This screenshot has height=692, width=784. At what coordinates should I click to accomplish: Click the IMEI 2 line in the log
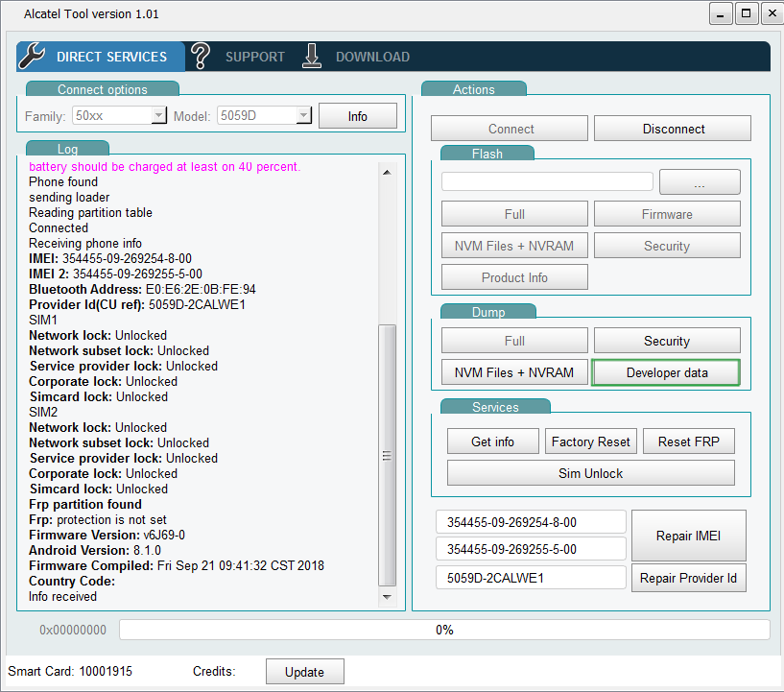(115, 274)
